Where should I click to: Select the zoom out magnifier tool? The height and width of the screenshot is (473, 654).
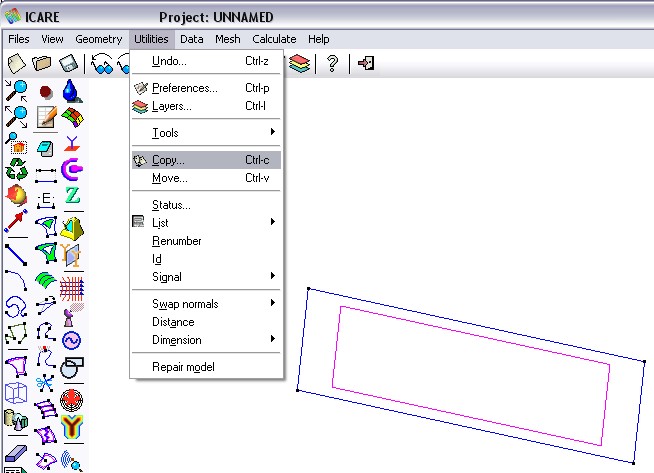pos(17,116)
